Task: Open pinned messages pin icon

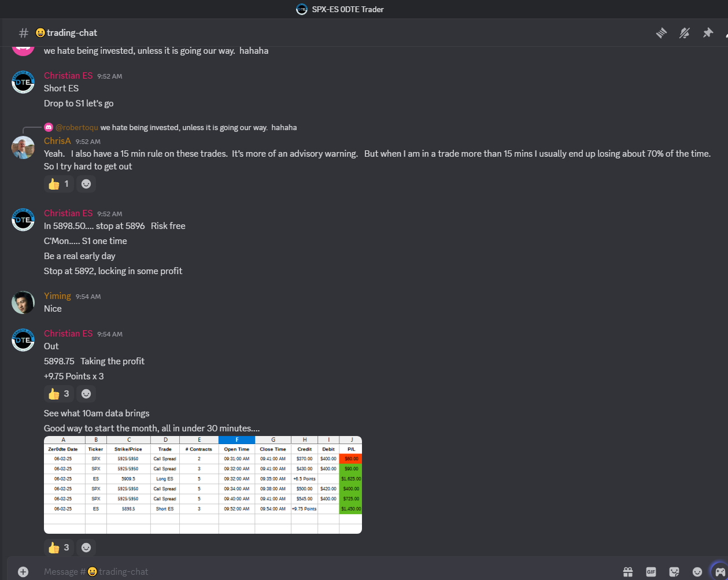Action: tap(708, 33)
